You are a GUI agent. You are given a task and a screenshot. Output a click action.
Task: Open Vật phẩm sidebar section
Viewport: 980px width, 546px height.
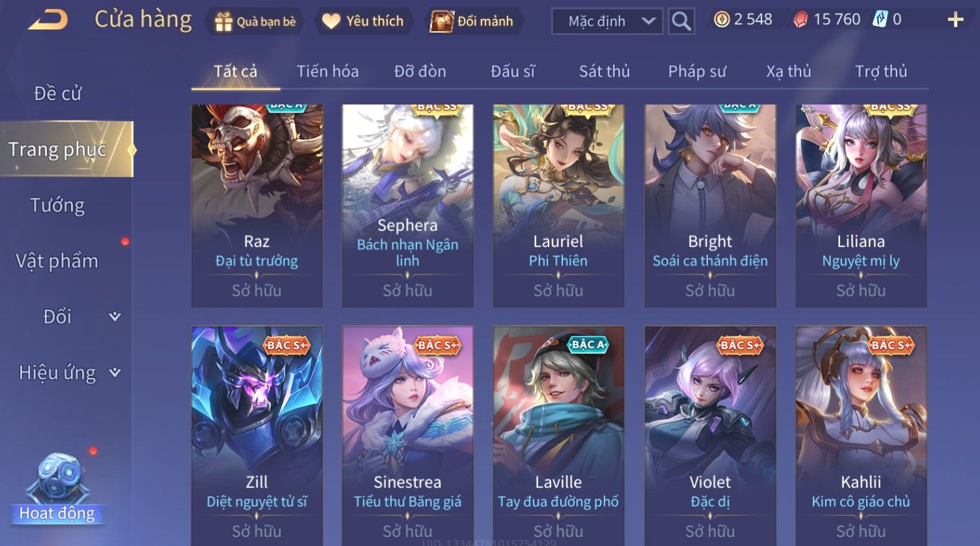point(57,261)
